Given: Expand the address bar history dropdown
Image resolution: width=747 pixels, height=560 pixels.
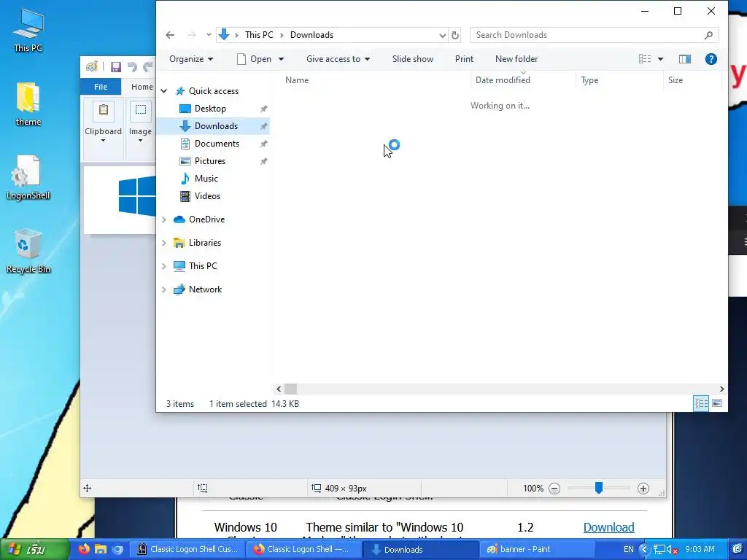Looking at the screenshot, I should 443,35.
